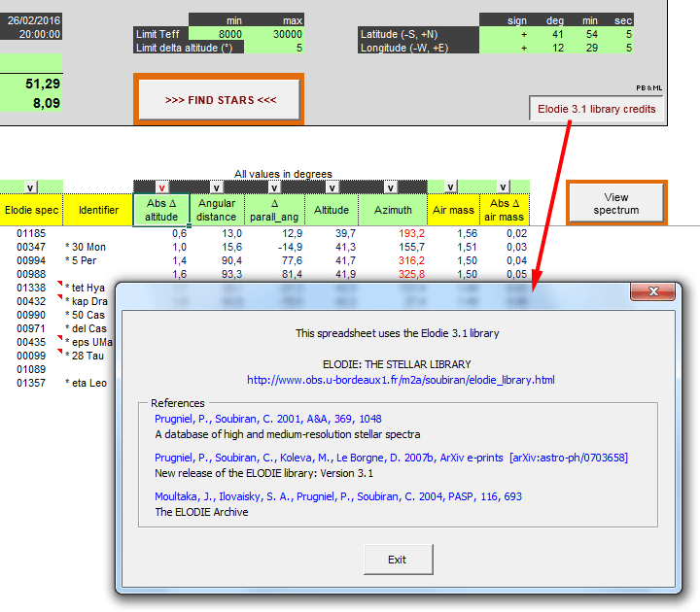Select red azimuth value 193,2

click(393, 233)
